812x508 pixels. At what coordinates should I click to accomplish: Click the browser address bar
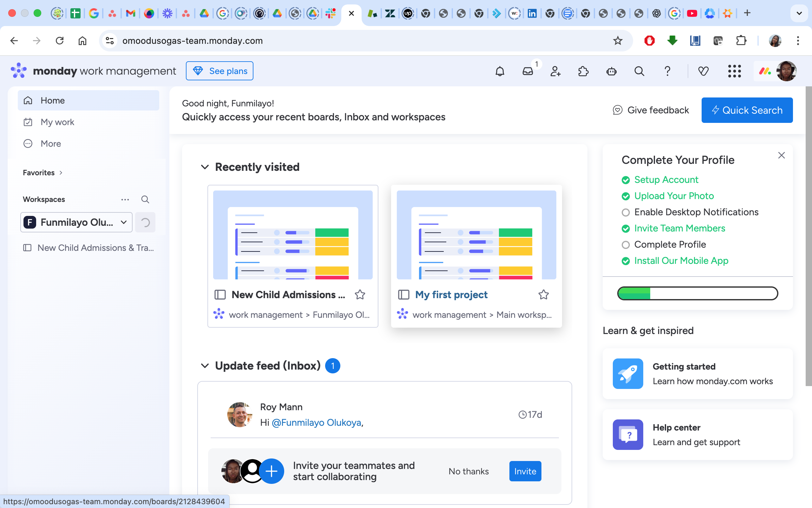[365, 41]
